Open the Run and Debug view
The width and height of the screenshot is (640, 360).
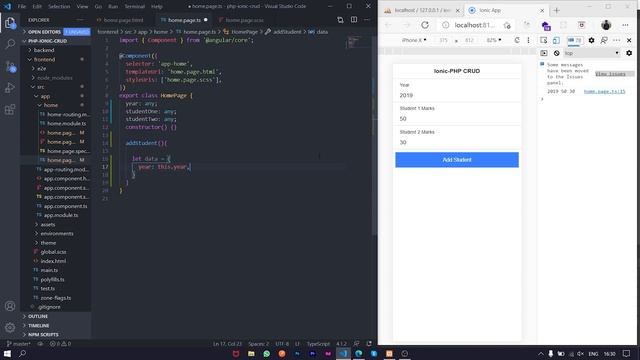click(x=10, y=88)
